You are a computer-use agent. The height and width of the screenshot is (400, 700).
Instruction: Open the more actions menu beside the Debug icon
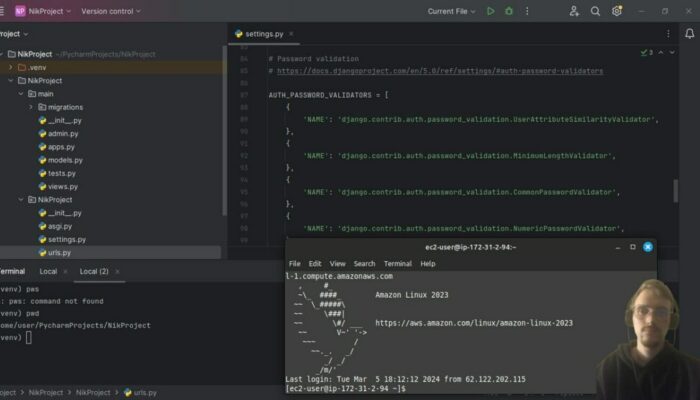528,11
